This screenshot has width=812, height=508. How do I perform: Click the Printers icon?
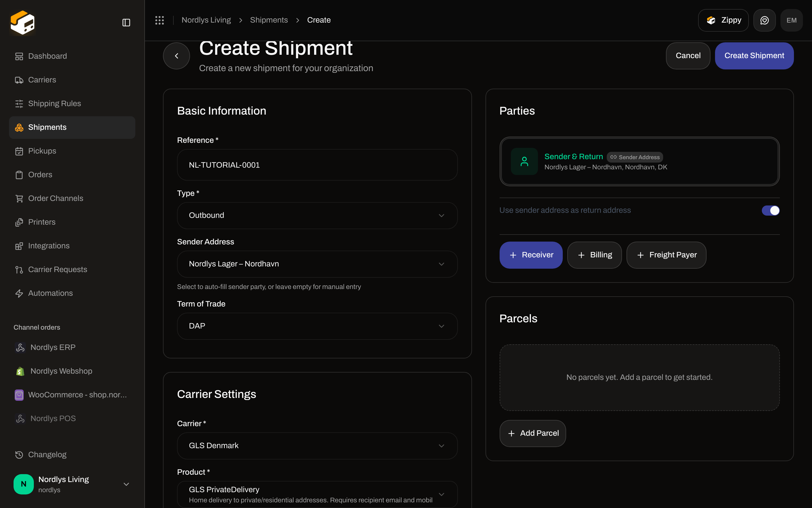click(x=19, y=222)
